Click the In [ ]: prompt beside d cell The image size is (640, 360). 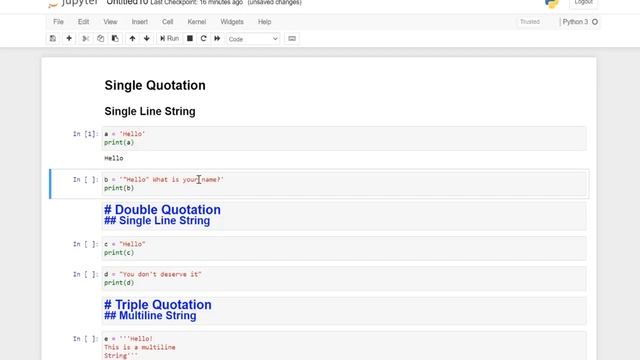[86, 274]
